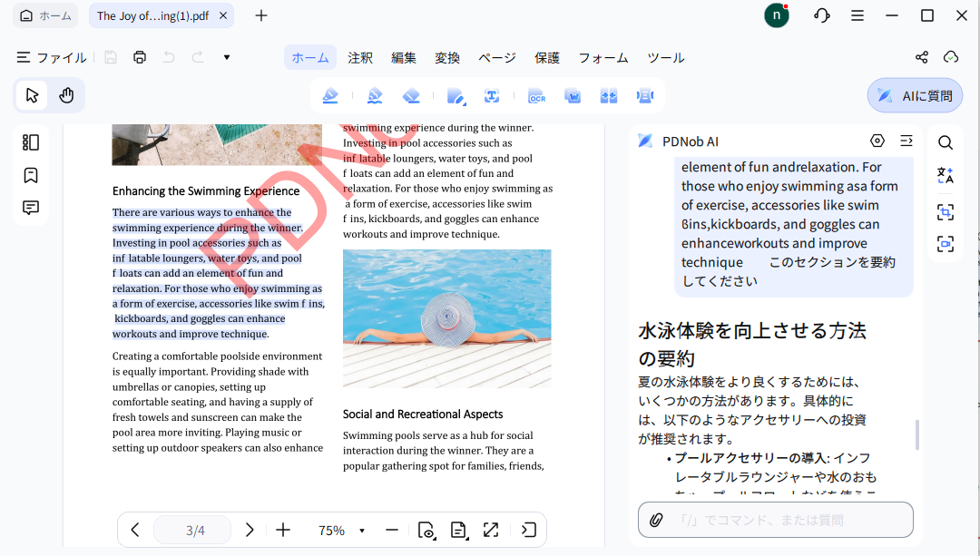Open the thumbnails panel in left sidebar
The width and height of the screenshot is (980, 556).
click(31, 142)
